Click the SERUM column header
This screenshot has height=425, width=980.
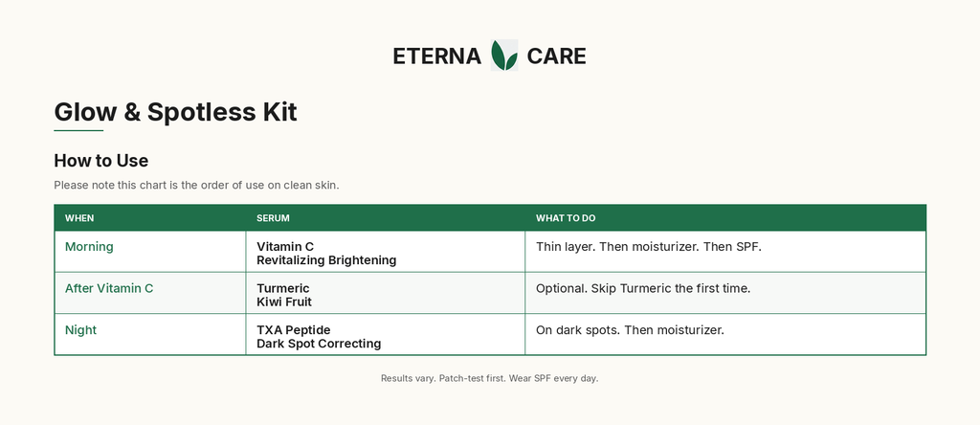point(273,218)
